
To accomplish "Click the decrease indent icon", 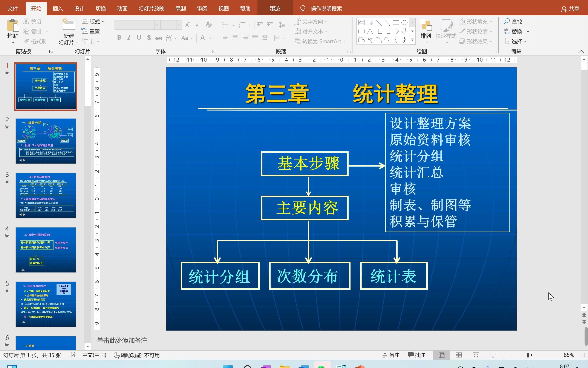I will click(260, 25).
